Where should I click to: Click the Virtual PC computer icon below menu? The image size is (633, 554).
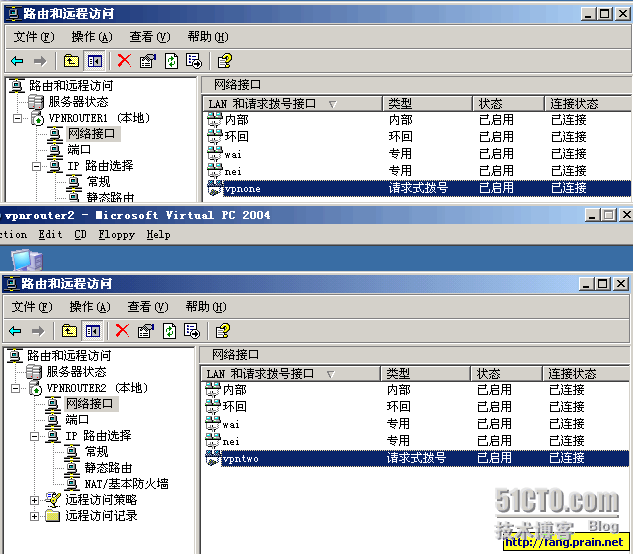[27, 260]
